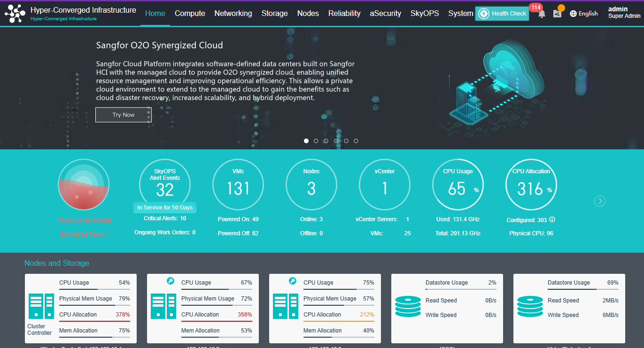Open the Resource Scheduling link

pos(85,220)
